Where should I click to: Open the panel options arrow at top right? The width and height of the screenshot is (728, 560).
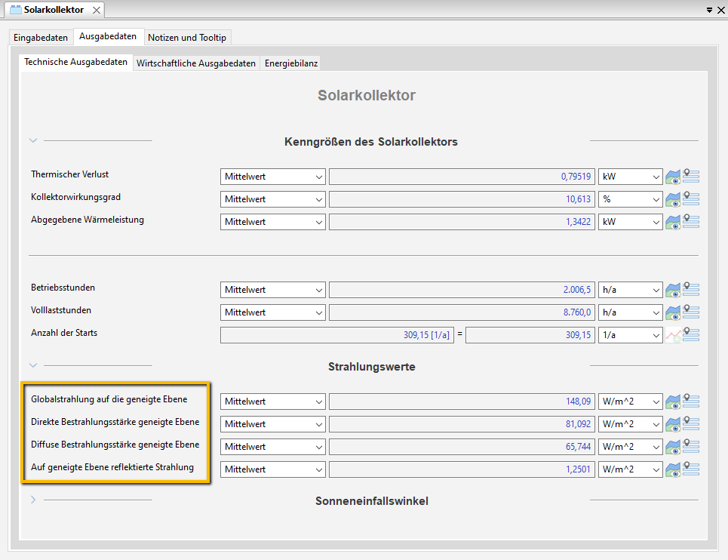point(709,10)
